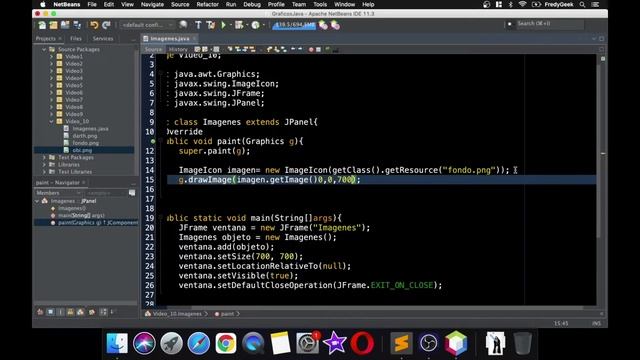Click the first profiler icon after memory bar
Viewport: 640px width, 360px height.
click(x=323, y=25)
